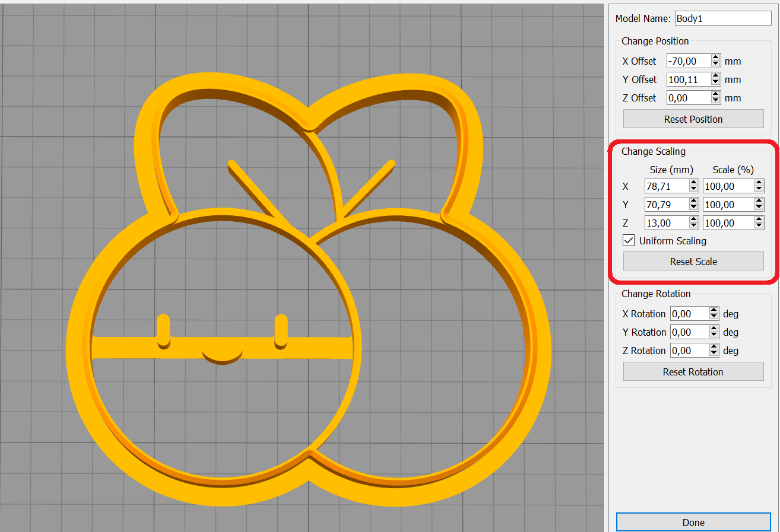The width and height of the screenshot is (780, 532).
Task: Click the X Scale (%) field
Action: [x=728, y=186]
